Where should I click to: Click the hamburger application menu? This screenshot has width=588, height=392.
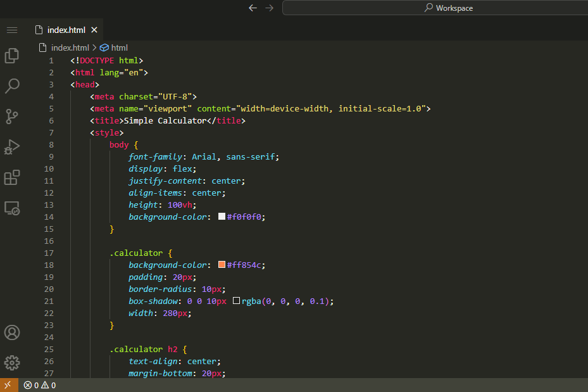12,30
